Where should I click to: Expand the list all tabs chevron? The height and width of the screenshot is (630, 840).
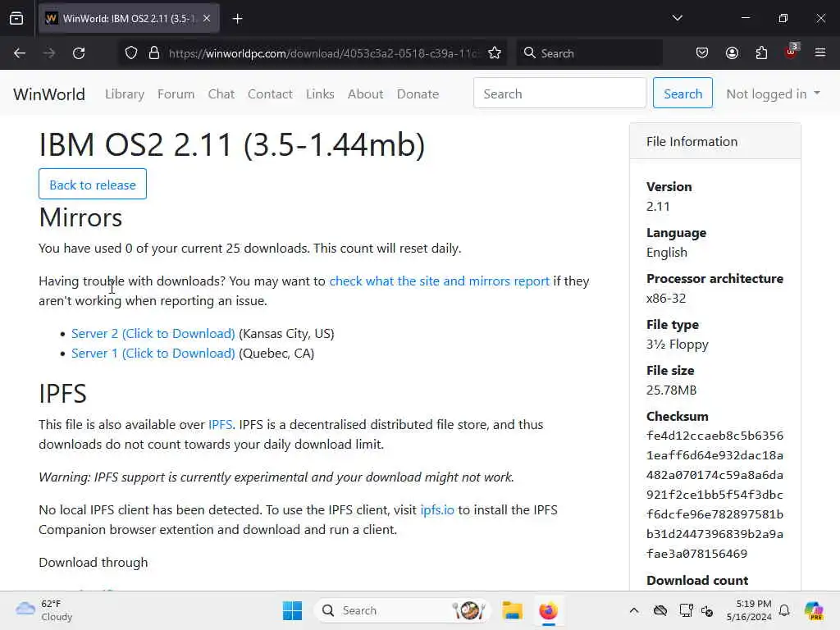click(677, 18)
